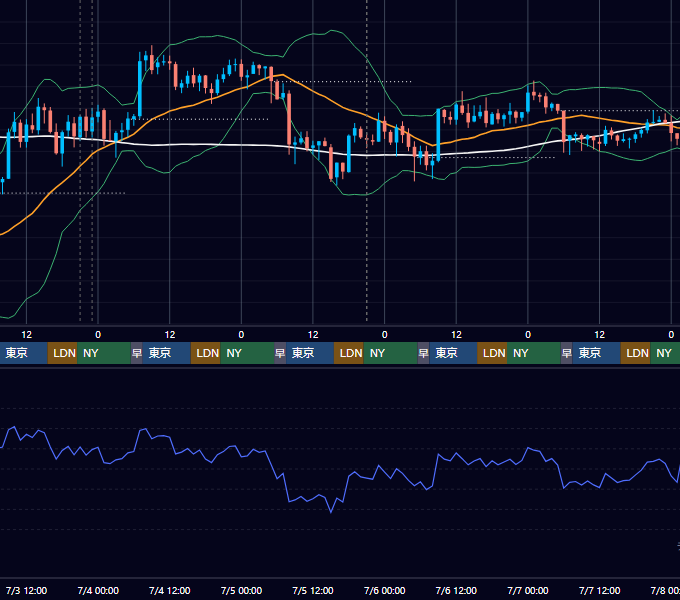
Task: Select the NY session block starting 7/3 evening
Action: click(x=104, y=353)
